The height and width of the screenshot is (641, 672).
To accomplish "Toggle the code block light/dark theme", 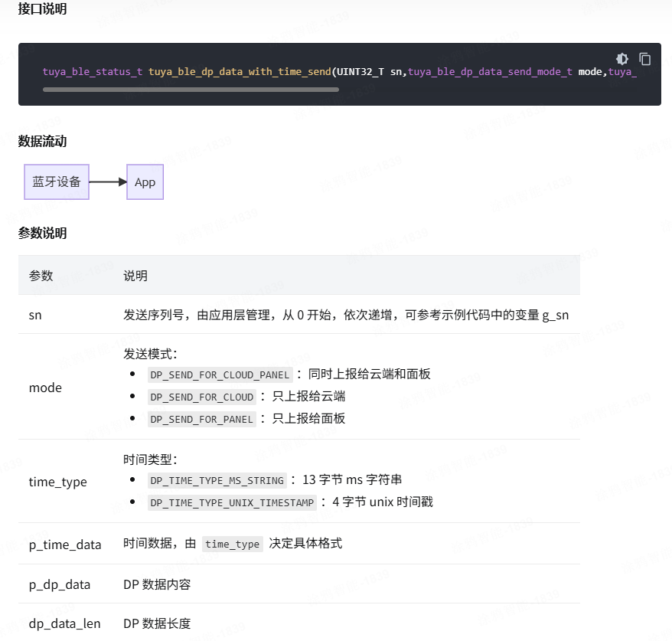I will (621, 58).
